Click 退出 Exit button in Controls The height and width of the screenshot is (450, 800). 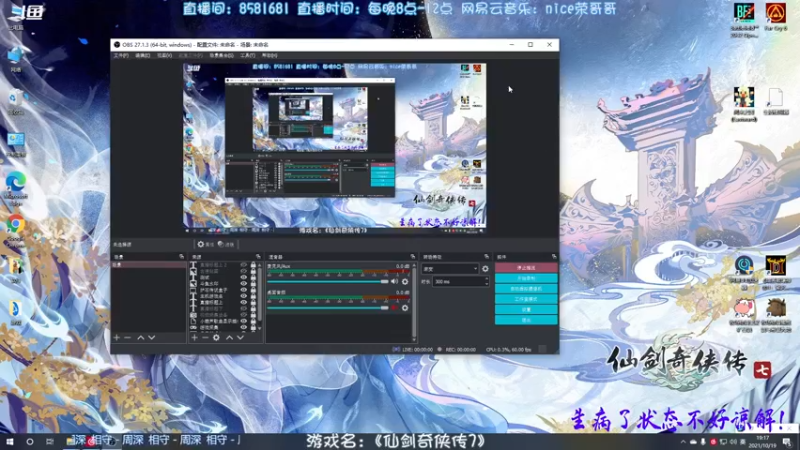click(x=526, y=320)
